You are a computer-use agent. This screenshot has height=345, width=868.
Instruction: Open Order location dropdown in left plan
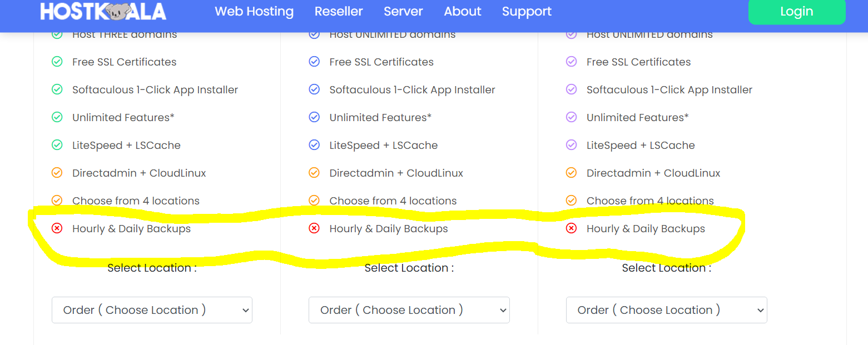tap(152, 310)
